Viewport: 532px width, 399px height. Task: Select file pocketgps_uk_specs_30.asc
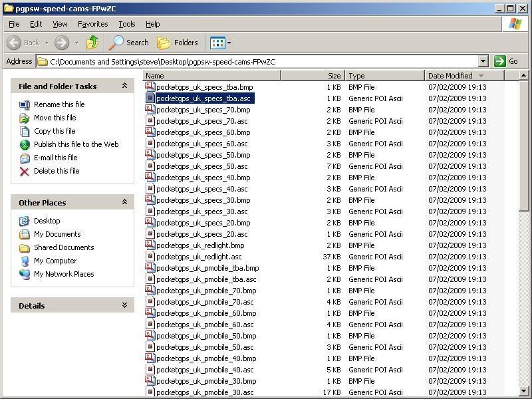[202, 211]
